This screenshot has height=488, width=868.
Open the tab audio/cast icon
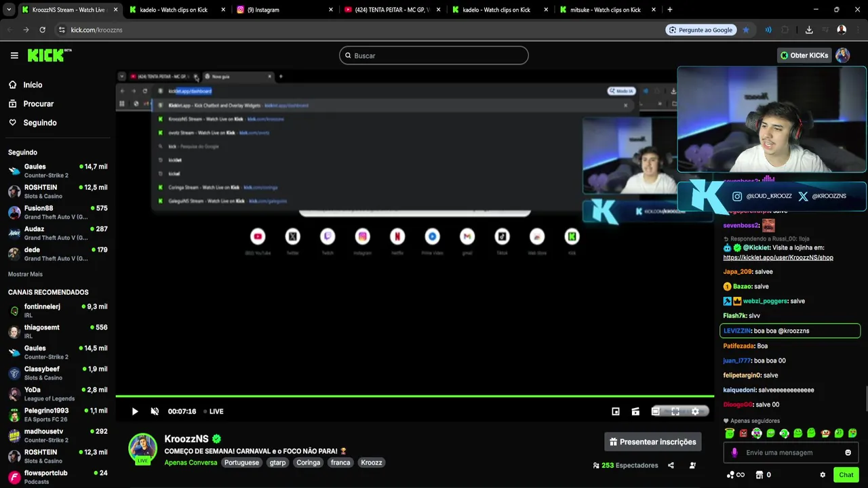click(768, 30)
